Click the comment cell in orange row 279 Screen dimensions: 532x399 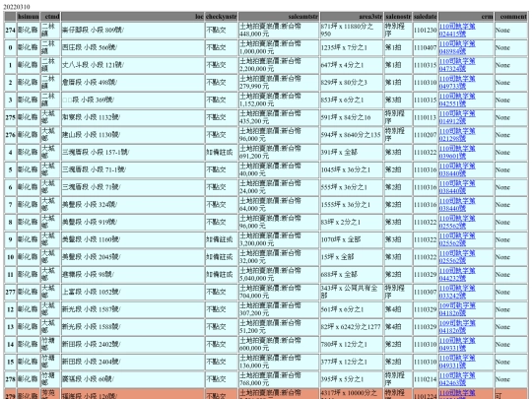tap(511, 395)
